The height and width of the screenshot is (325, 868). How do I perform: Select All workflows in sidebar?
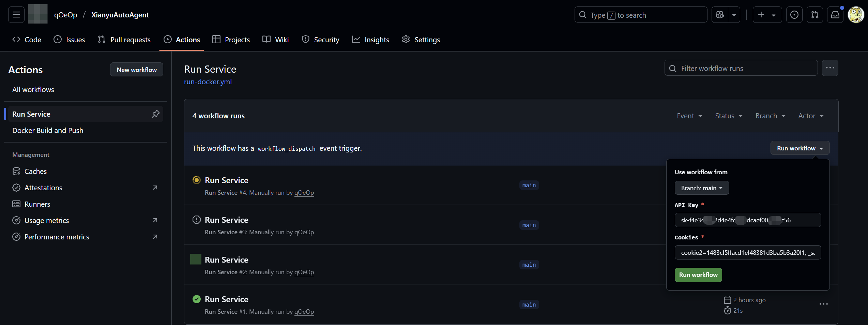[x=33, y=89]
